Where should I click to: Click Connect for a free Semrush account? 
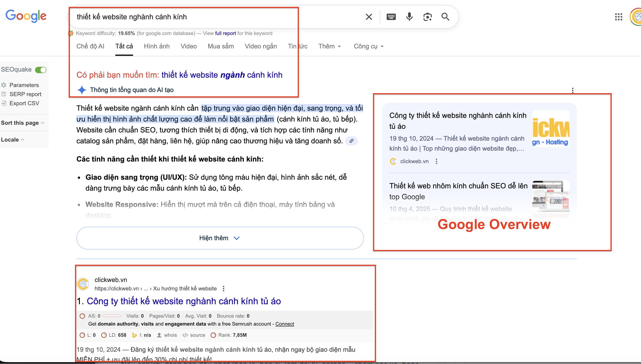(285, 324)
